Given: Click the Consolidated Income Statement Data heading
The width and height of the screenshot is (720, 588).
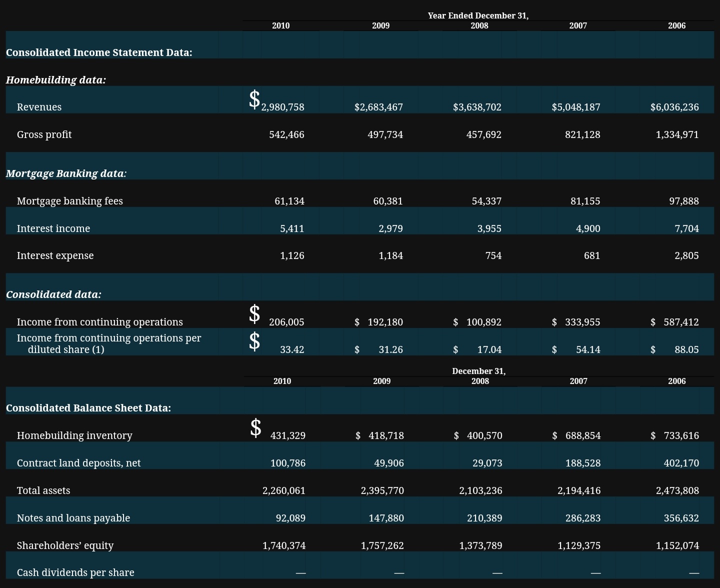Looking at the screenshot, I should point(99,52).
